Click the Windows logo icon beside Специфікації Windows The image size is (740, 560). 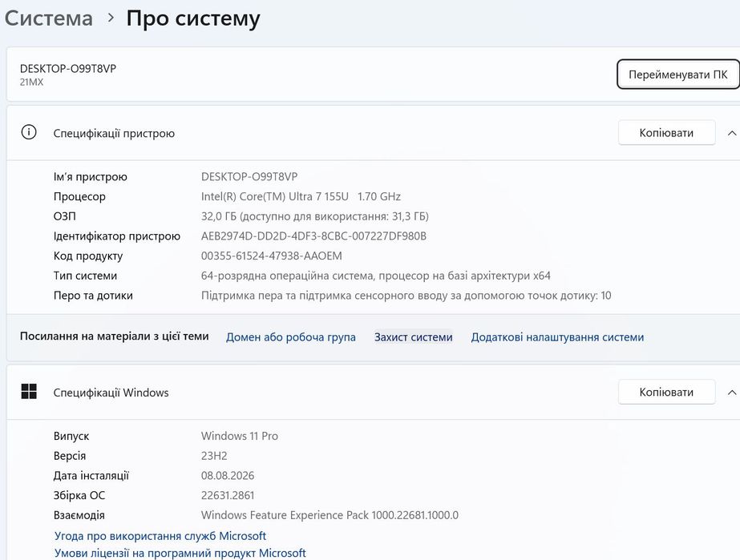coord(29,391)
